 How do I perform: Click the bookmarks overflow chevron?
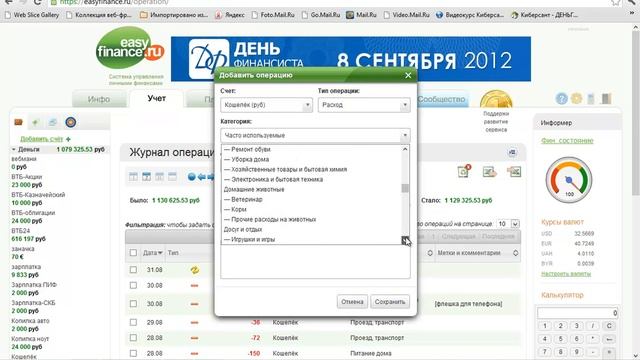(632, 14)
